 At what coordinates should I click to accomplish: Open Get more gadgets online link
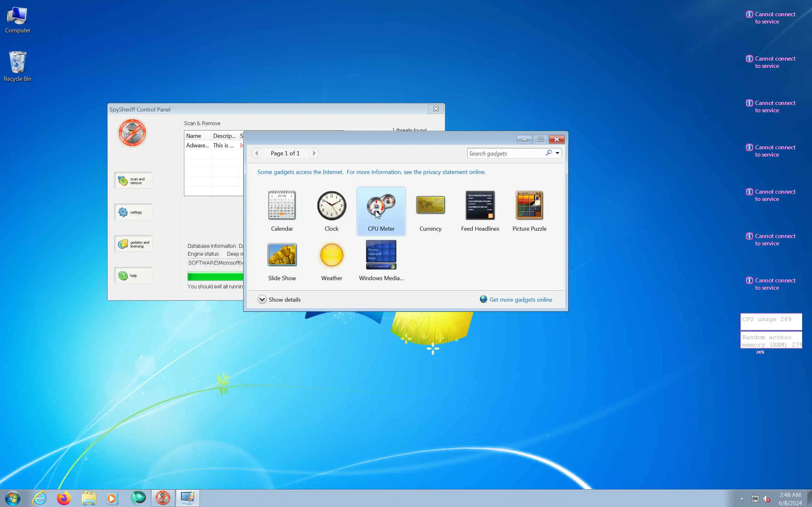point(521,299)
